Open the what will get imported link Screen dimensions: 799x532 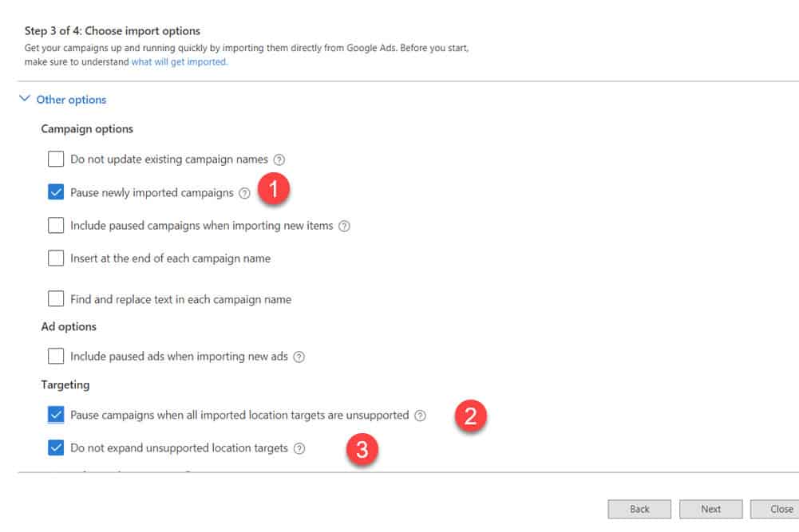coord(180,61)
